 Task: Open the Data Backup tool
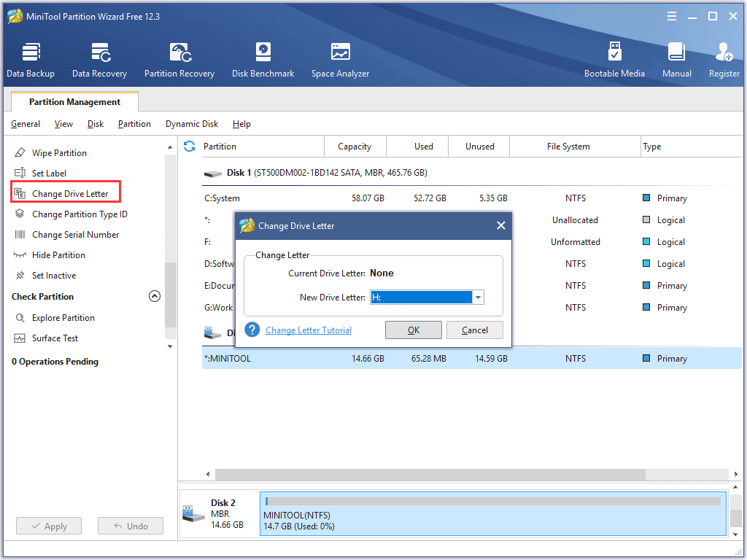[31, 60]
